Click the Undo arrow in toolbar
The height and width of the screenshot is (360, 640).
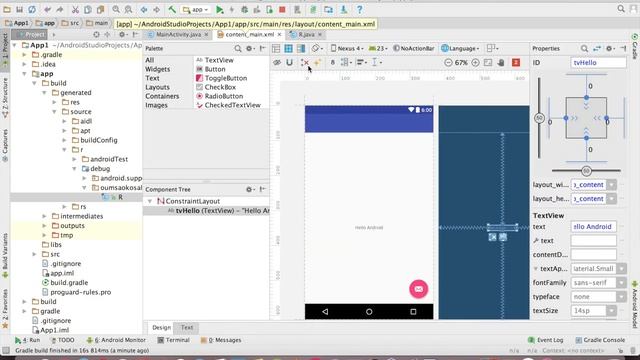[x=47, y=9]
